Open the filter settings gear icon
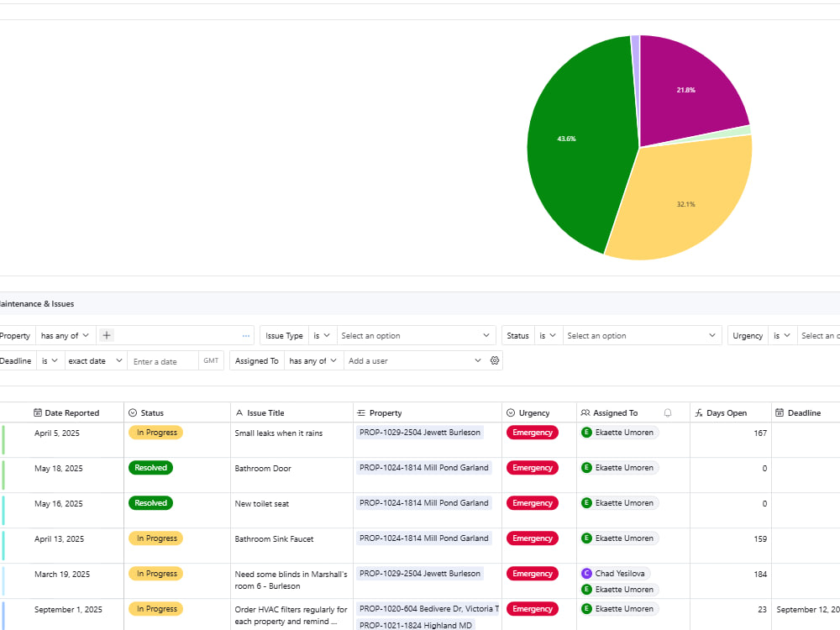Image resolution: width=840 pixels, height=630 pixels. click(x=495, y=360)
